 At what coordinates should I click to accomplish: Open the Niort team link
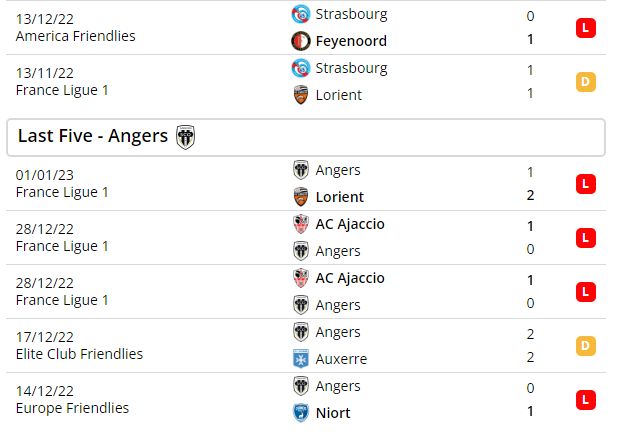[333, 413]
